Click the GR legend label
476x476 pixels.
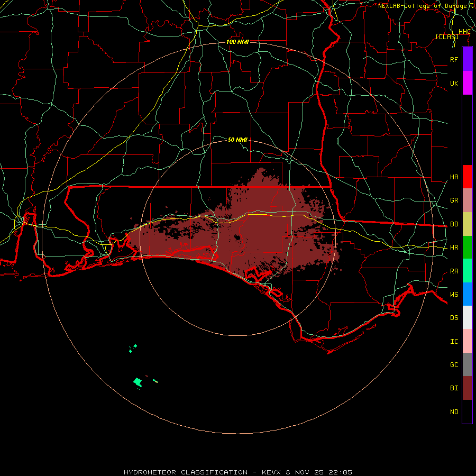[454, 200]
